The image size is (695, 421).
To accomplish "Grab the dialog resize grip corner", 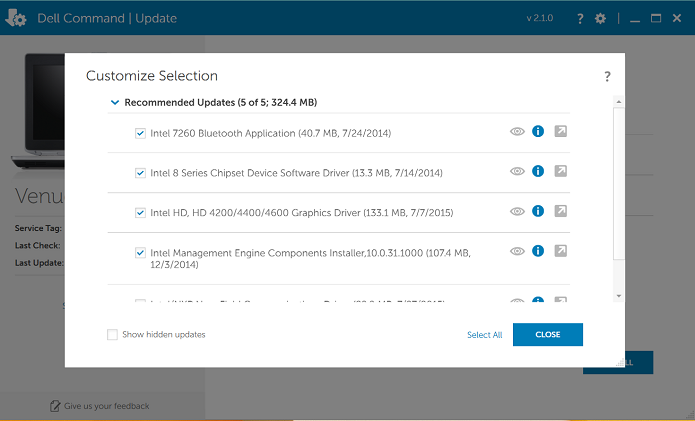I will click(x=620, y=363).
